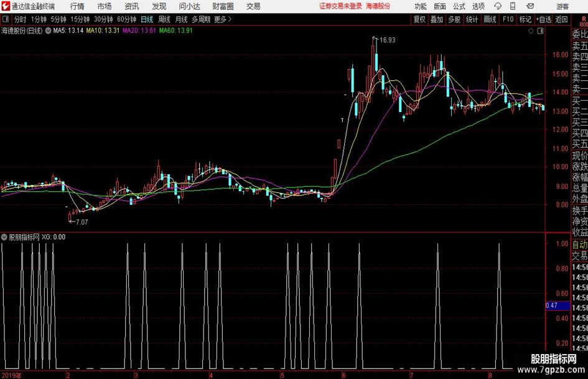The height and width of the screenshot is (379, 588).
Task: Click the XG: 0.00 indicator value
Action: coord(54,237)
